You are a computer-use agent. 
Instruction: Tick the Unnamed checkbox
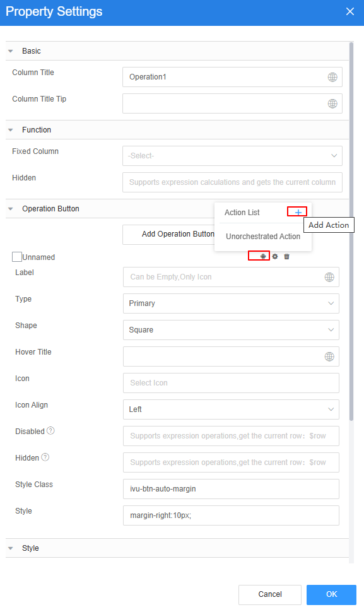coord(17,257)
